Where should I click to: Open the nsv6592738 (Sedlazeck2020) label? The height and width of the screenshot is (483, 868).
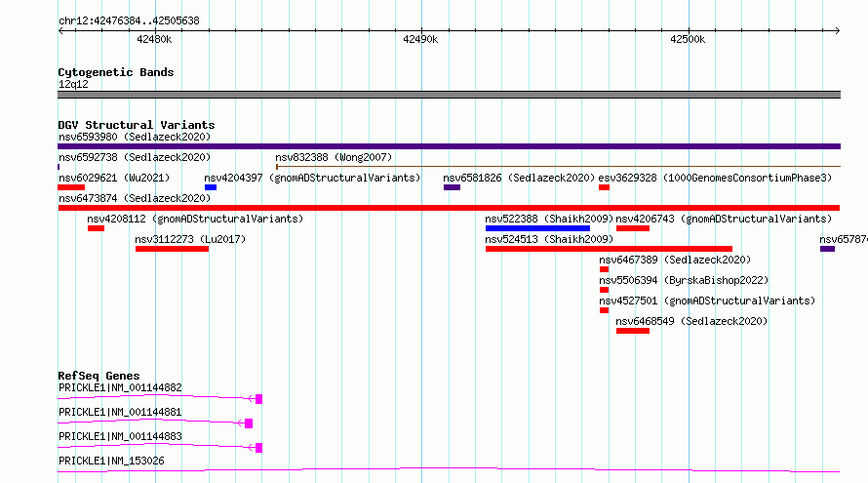click(x=135, y=157)
